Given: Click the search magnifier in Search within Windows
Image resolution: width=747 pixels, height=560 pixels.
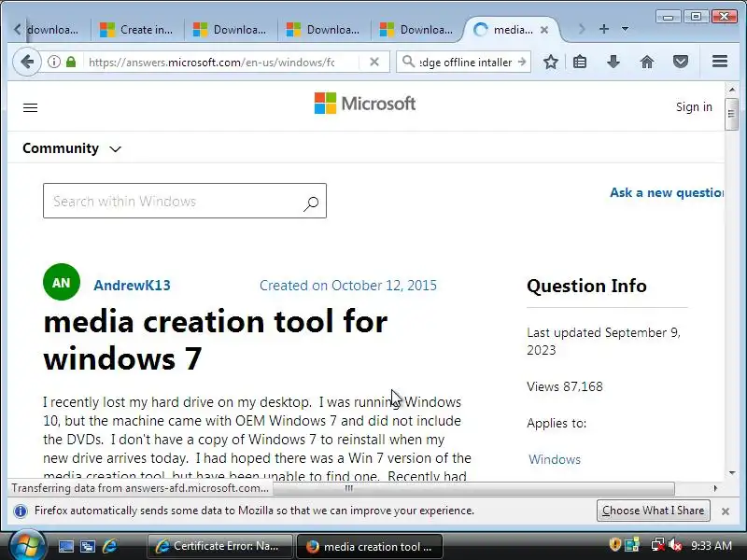Looking at the screenshot, I should coord(311,203).
